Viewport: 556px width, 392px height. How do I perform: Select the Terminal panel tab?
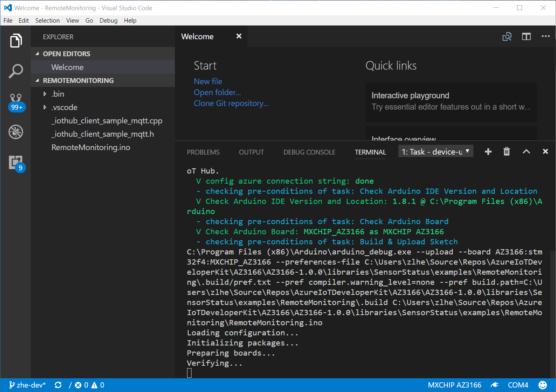(371, 152)
